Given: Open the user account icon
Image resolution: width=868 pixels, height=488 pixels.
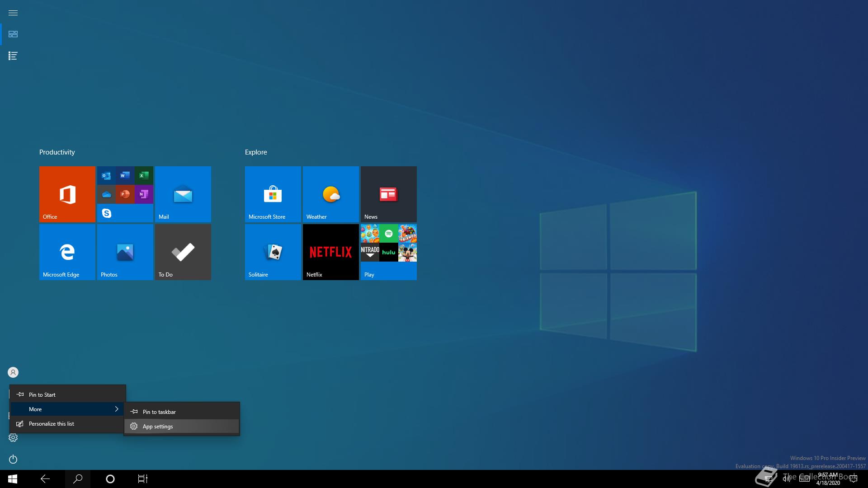Looking at the screenshot, I should pyautogui.click(x=13, y=372).
